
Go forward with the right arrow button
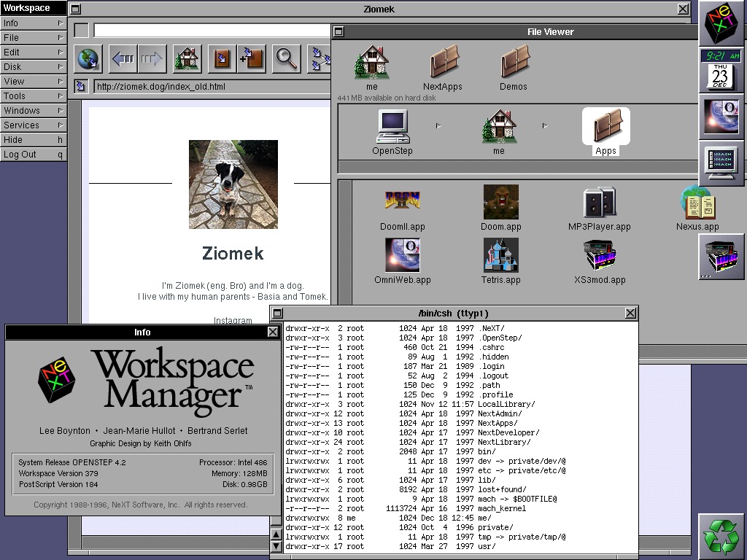click(152, 59)
